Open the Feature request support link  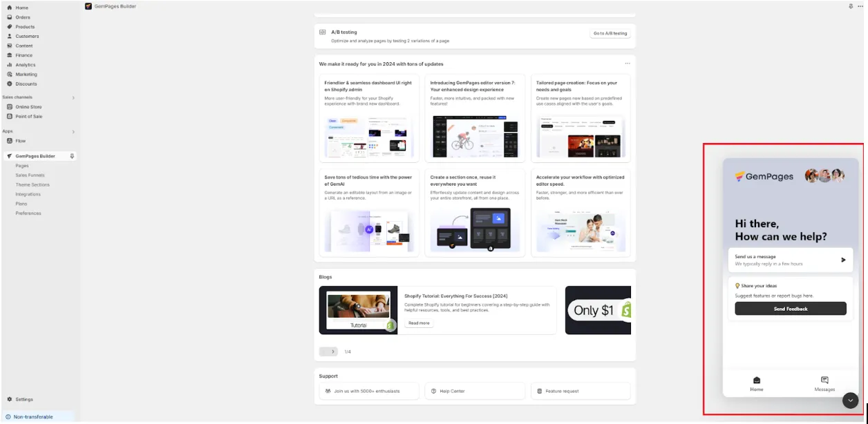tap(581, 391)
